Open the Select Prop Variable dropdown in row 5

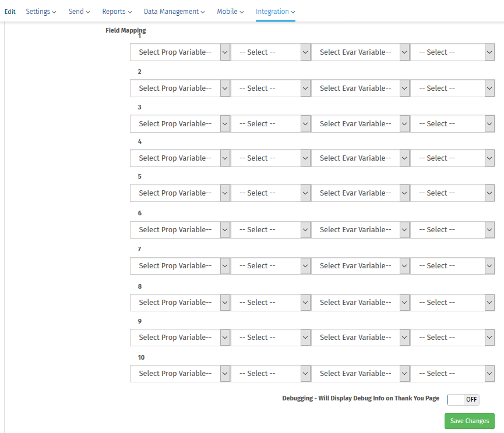click(180, 193)
